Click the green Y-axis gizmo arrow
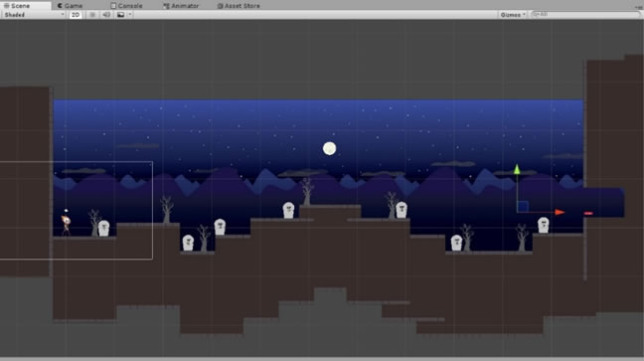 [x=517, y=169]
